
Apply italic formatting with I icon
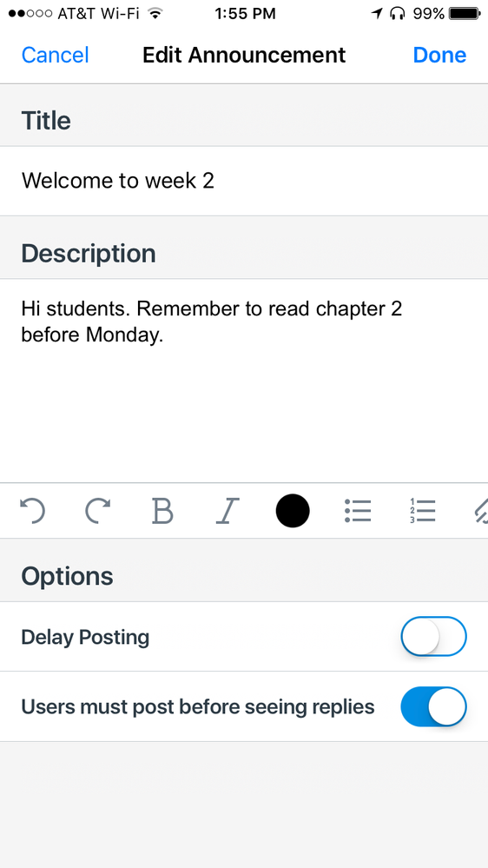[227, 510]
